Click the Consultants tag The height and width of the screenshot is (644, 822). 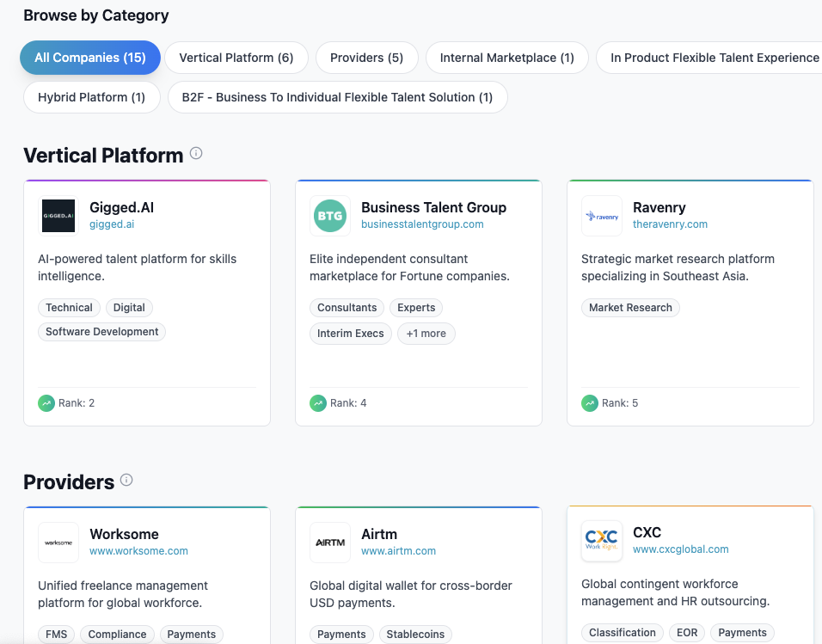347,307
